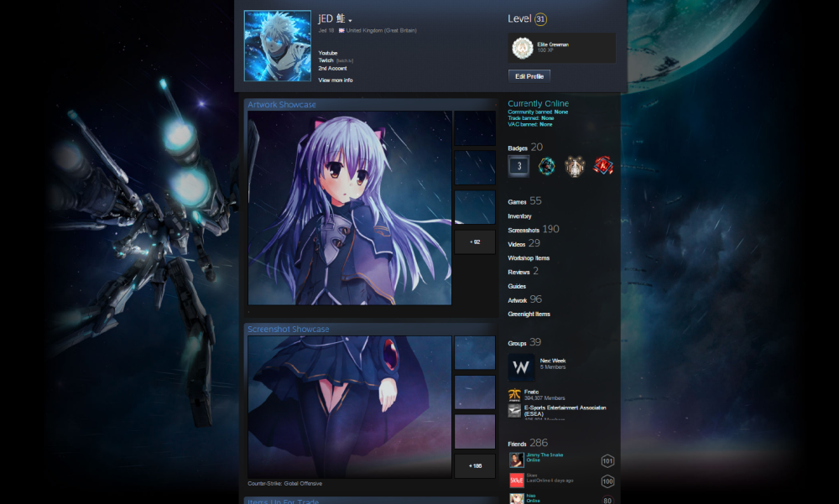Click the profile avatar image
This screenshot has height=504, width=839.
coord(277,46)
